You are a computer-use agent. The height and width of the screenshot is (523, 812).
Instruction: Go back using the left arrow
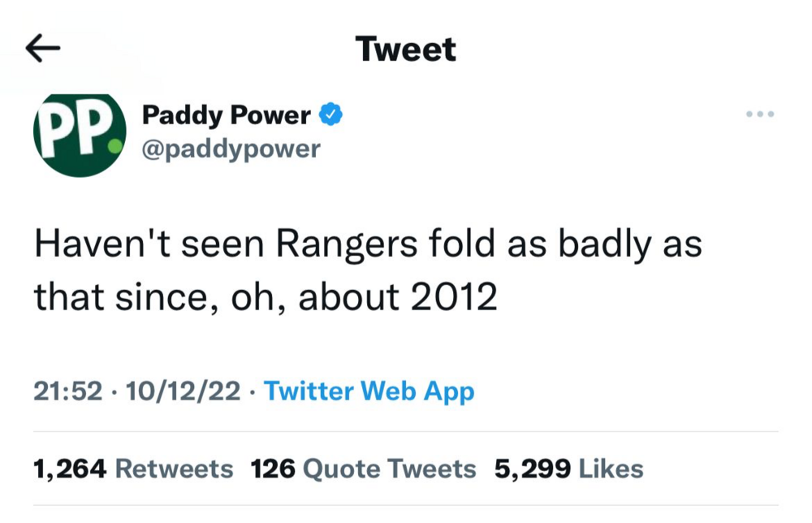[x=43, y=50]
